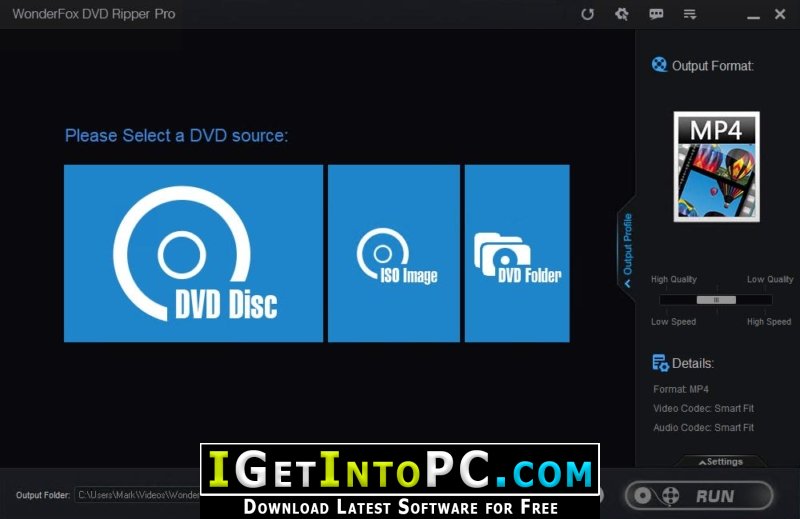
Task: Click the High Speed label
Action: 769,322
